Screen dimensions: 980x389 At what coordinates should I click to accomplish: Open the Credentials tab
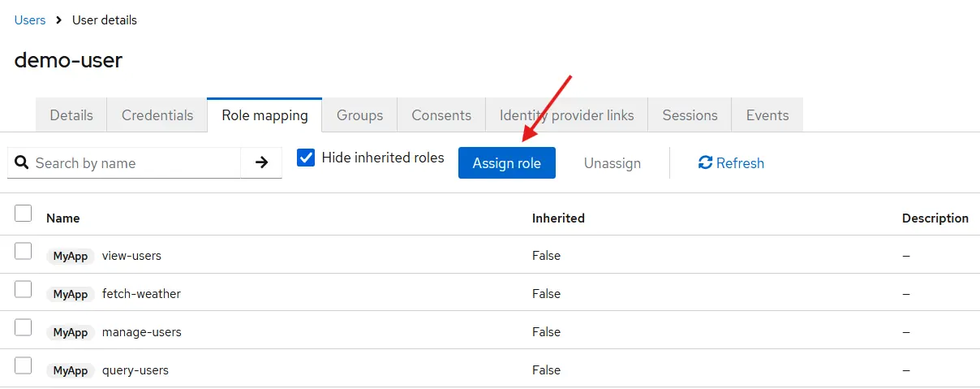tap(157, 115)
